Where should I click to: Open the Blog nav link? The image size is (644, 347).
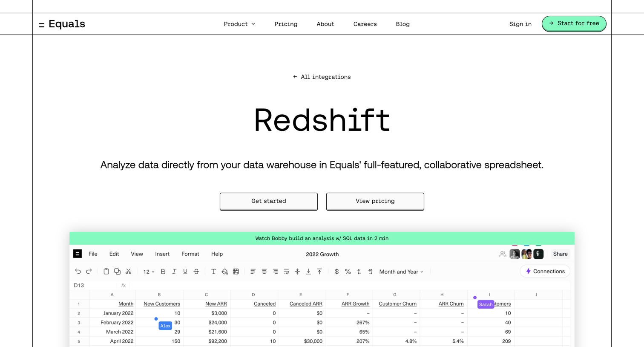click(x=402, y=24)
